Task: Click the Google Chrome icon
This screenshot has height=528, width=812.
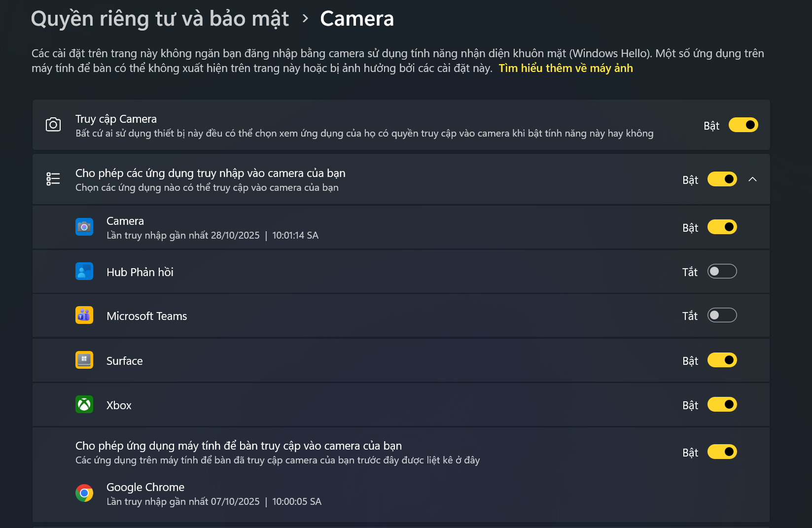Action: click(84, 493)
